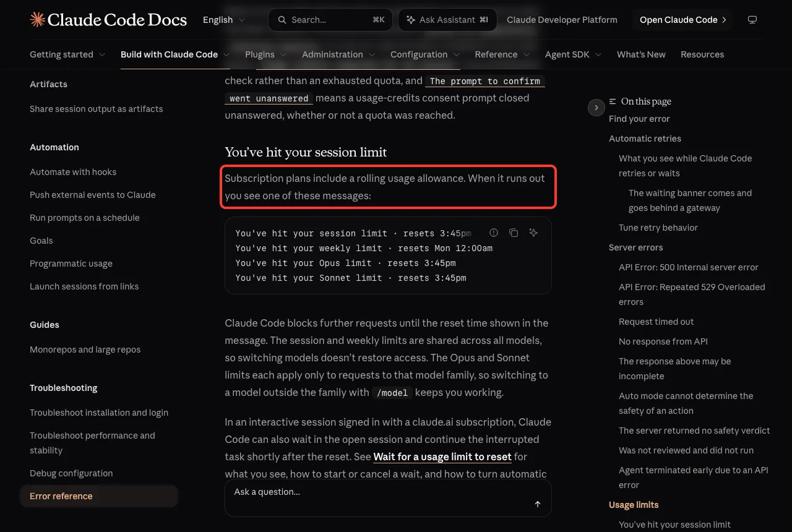Expand the Agent SDK menu
This screenshot has height=532, width=792.
tap(574, 54)
